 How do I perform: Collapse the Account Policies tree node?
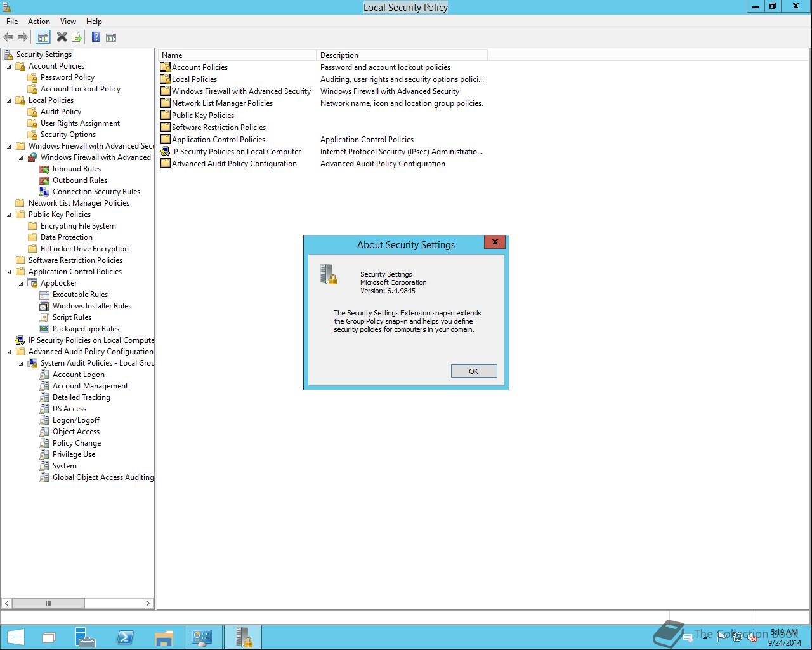coord(9,66)
